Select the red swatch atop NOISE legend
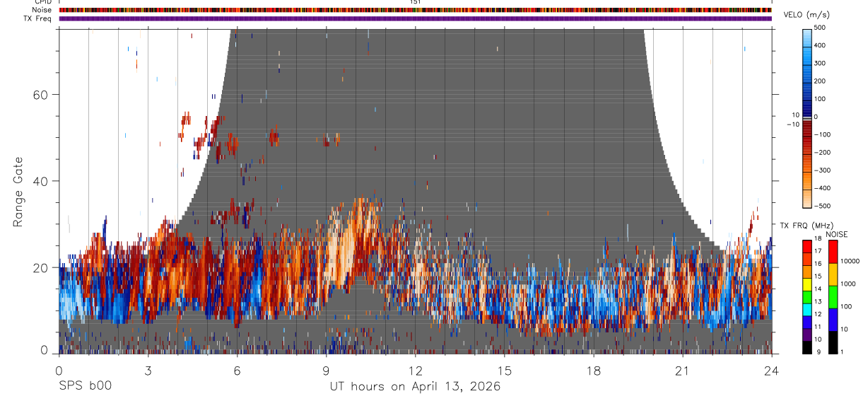 tap(833, 252)
